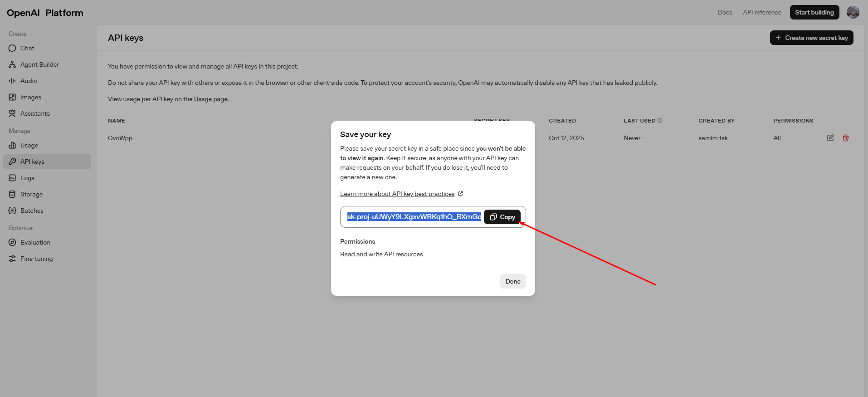Go to Storage section

pyautogui.click(x=31, y=194)
